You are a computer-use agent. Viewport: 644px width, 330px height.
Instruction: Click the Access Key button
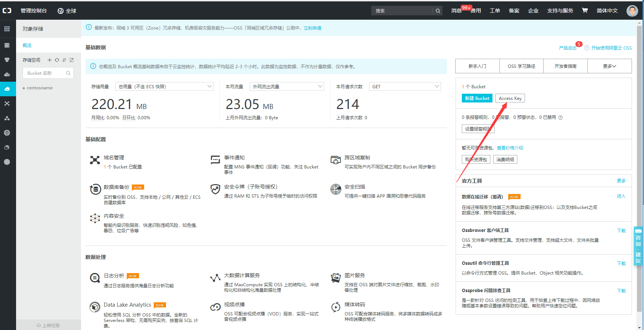(510, 98)
